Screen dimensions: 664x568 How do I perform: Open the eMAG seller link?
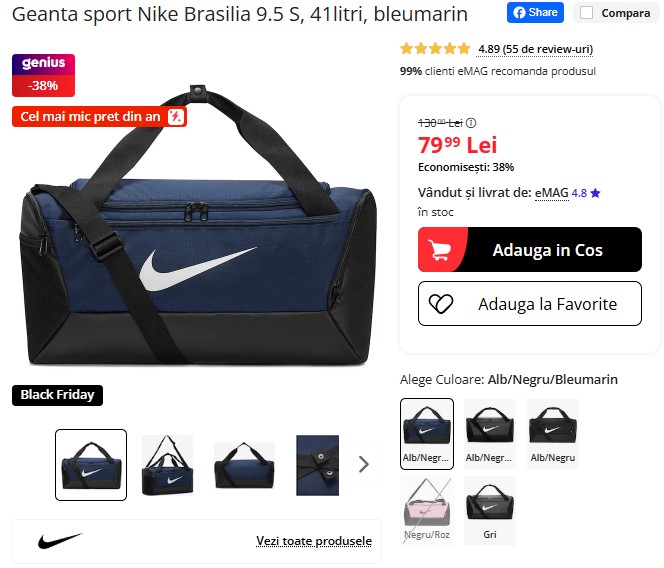[551, 193]
